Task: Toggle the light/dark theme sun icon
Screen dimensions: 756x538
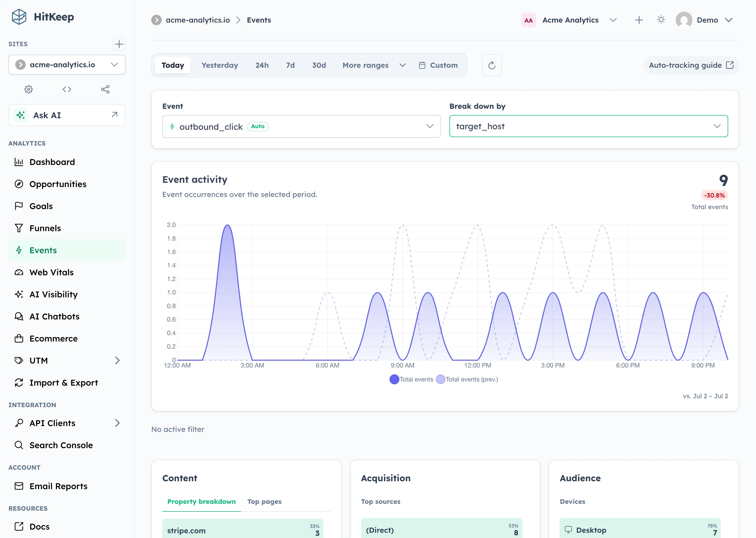Action: click(661, 20)
